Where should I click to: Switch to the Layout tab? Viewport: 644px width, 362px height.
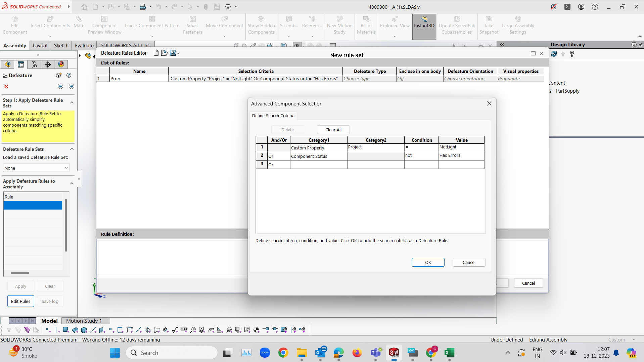[40, 46]
